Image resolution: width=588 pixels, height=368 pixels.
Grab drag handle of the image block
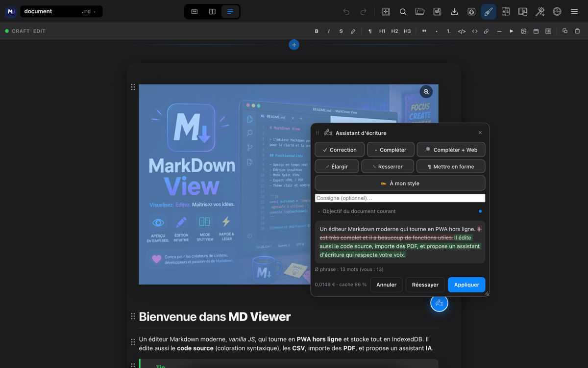pyautogui.click(x=133, y=87)
